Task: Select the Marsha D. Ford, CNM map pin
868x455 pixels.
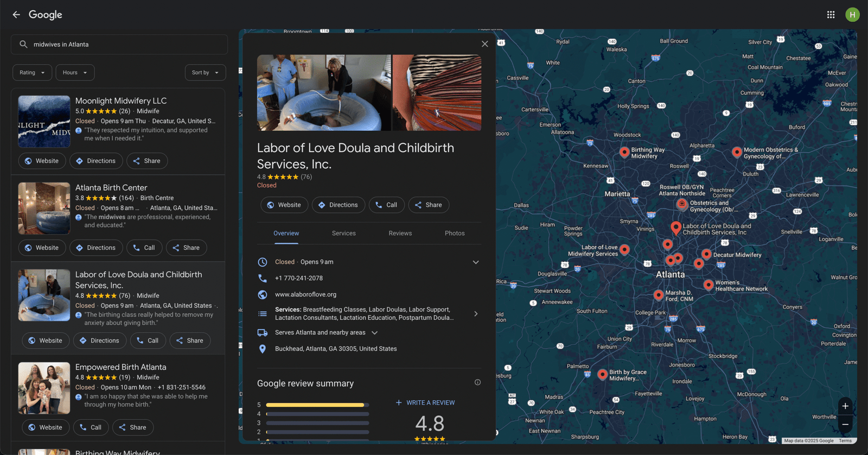Action: click(x=659, y=295)
